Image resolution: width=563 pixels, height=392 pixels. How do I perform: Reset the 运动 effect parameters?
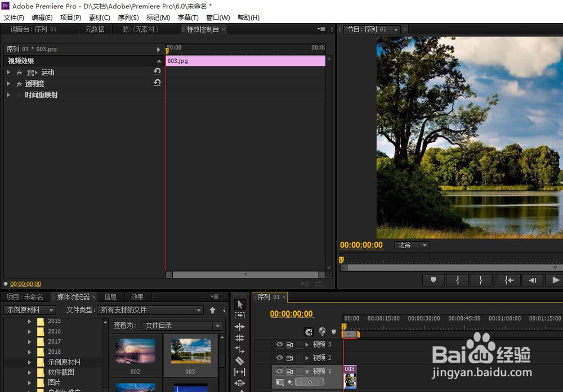[157, 72]
